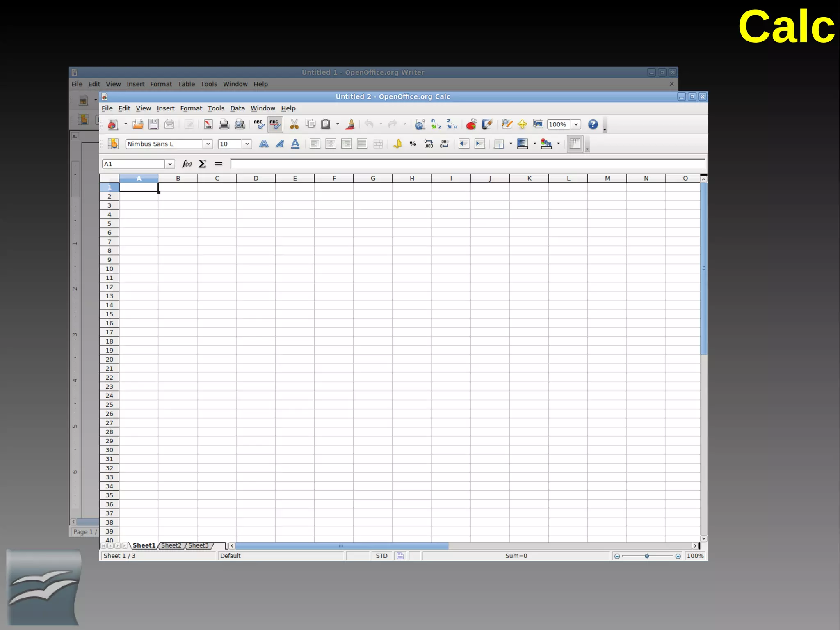Click the Export as PDF icon
The width and height of the screenshot is (840, 630).
point(208,124)
